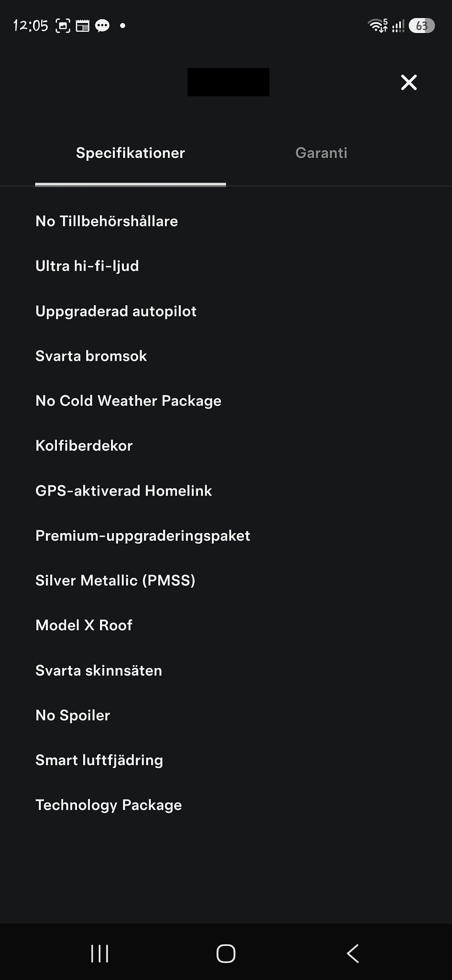Screen dimensions: 452x980
Task: Close the specifications panel with X
Action: pos(408,82)
